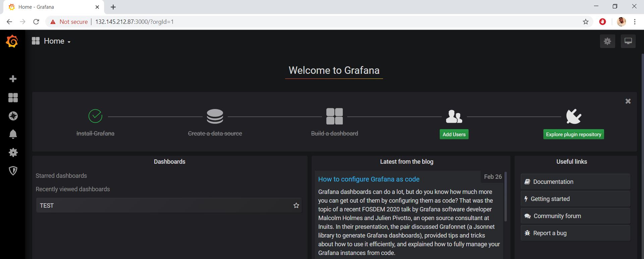Click the plug plugin repository icon
The image size is (644, 259).
(574, 116)
